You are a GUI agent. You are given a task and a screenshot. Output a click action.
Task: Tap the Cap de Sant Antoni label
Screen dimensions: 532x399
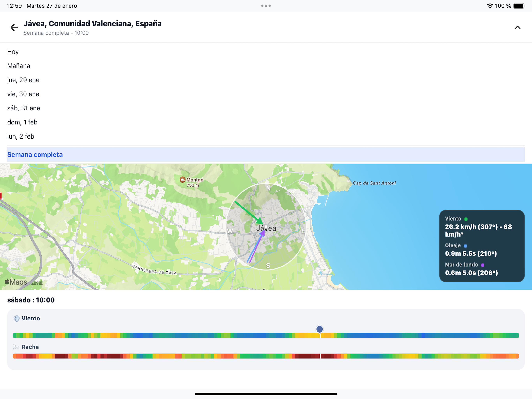[374, 183]
